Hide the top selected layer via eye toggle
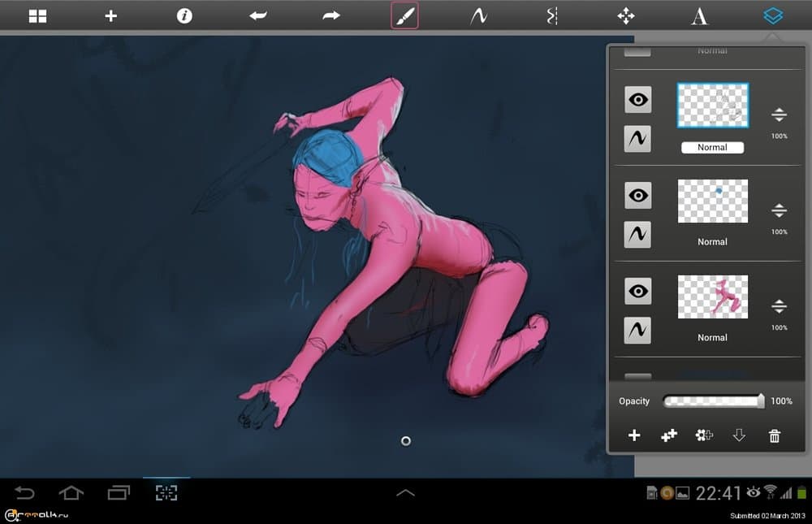This screenshot has height=524, width=812. click(x=637, y=99)
